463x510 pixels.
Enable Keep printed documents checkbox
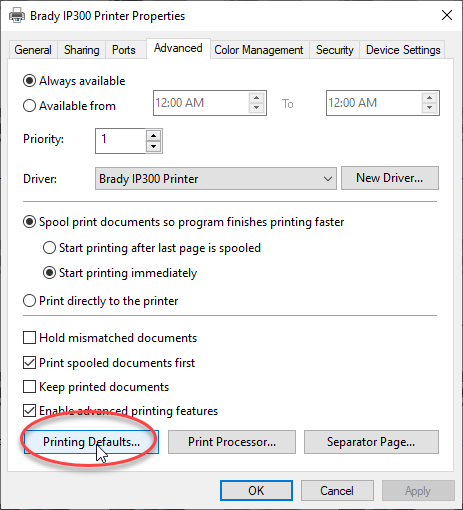pyautogui.click(x=29, y=387)
